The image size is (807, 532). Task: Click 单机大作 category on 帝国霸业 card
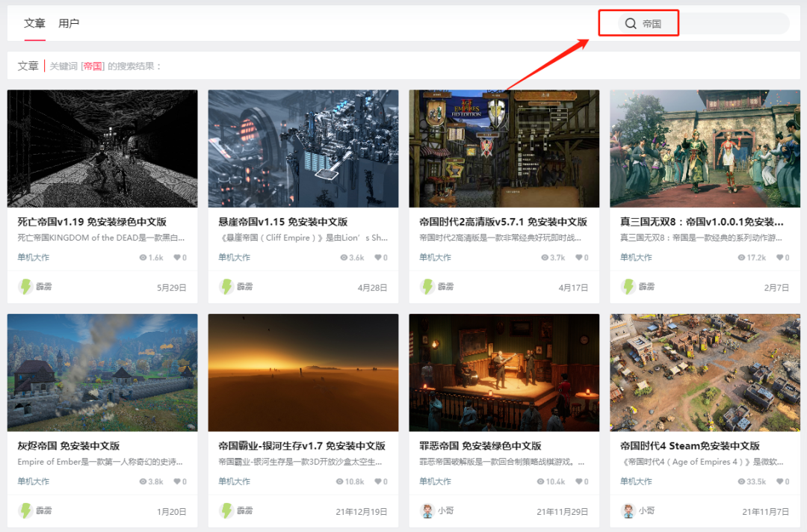coord(234,481)
